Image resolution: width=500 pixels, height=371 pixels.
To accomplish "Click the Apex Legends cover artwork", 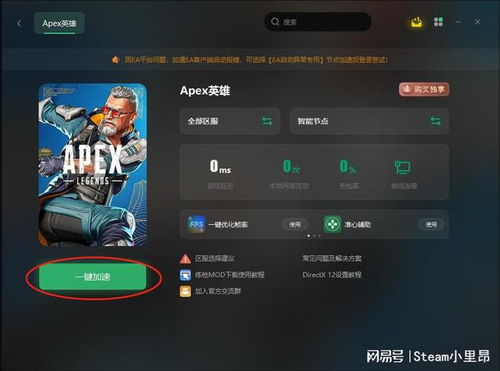I will click(x=93, y=165).
